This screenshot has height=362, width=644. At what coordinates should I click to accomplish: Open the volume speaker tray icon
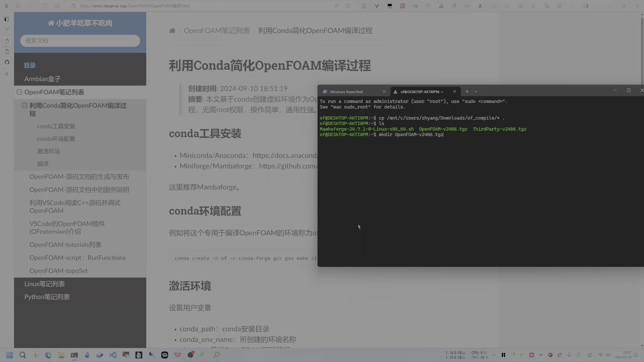608,355
